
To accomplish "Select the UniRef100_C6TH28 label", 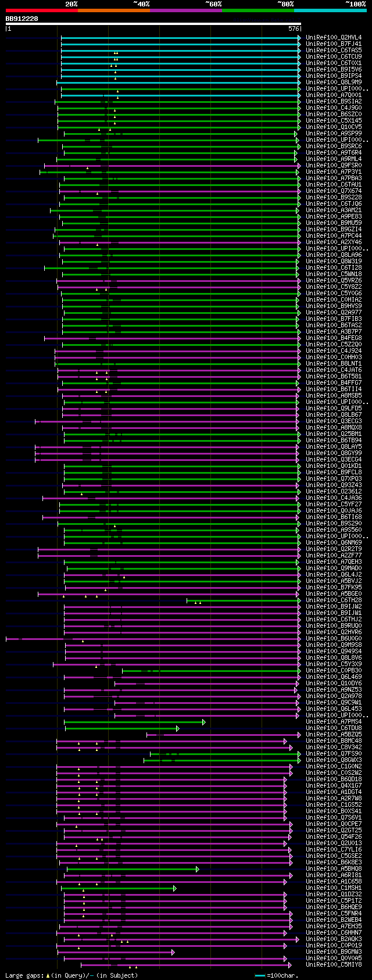I will click(334, 600).
